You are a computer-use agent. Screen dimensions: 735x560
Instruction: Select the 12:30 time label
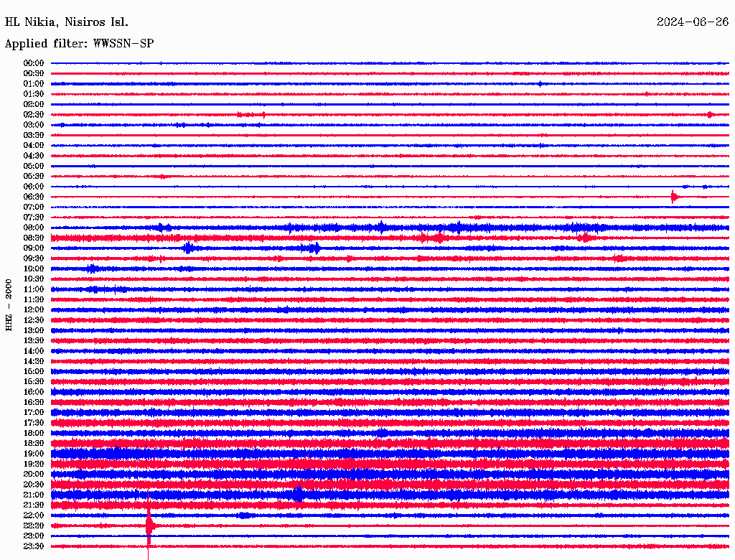(34, 320)
